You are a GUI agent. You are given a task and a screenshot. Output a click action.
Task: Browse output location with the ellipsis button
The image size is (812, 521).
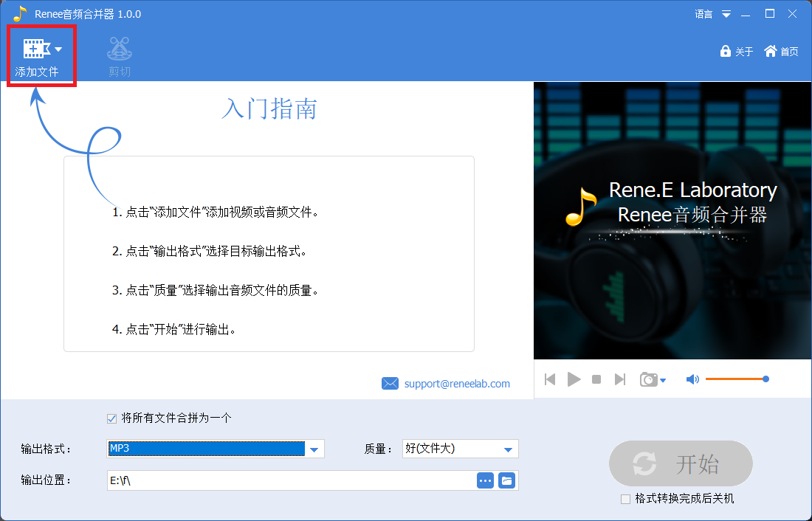pyautogui.click(x=485, y=480)
